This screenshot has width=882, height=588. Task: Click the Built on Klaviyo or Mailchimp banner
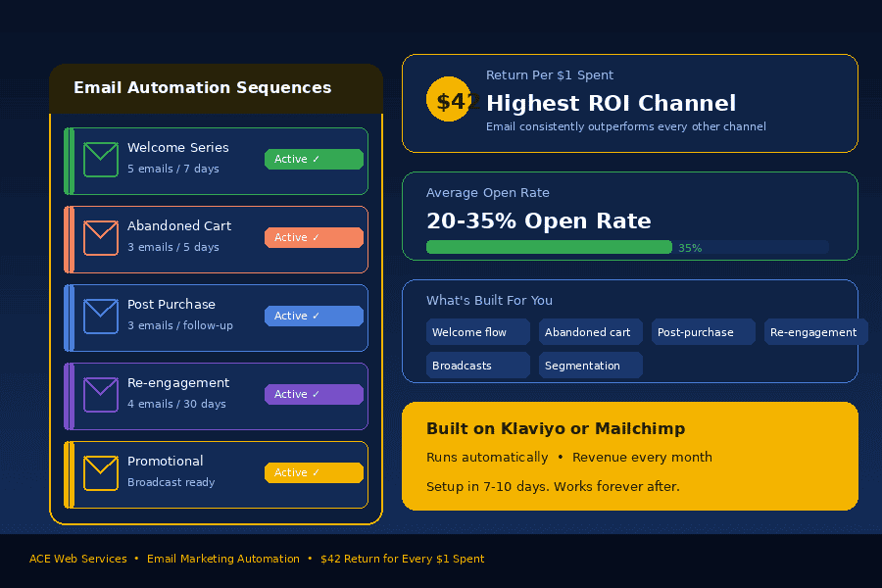point(629,456)
